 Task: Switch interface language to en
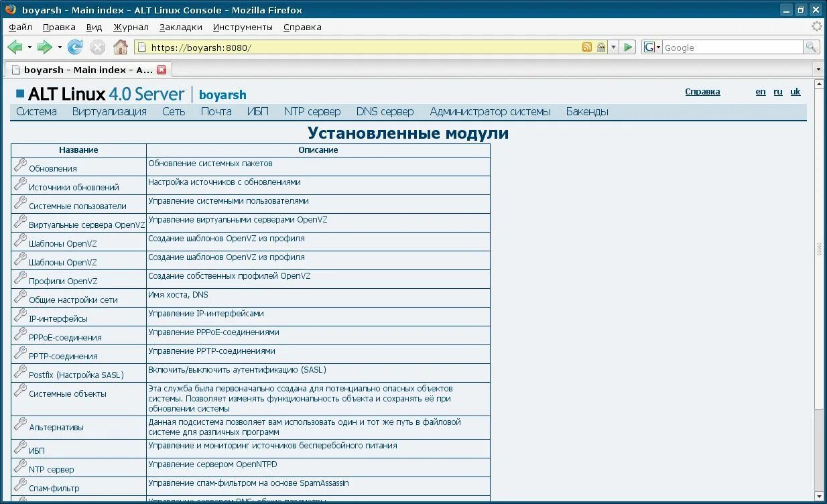(x=761, y=92)
